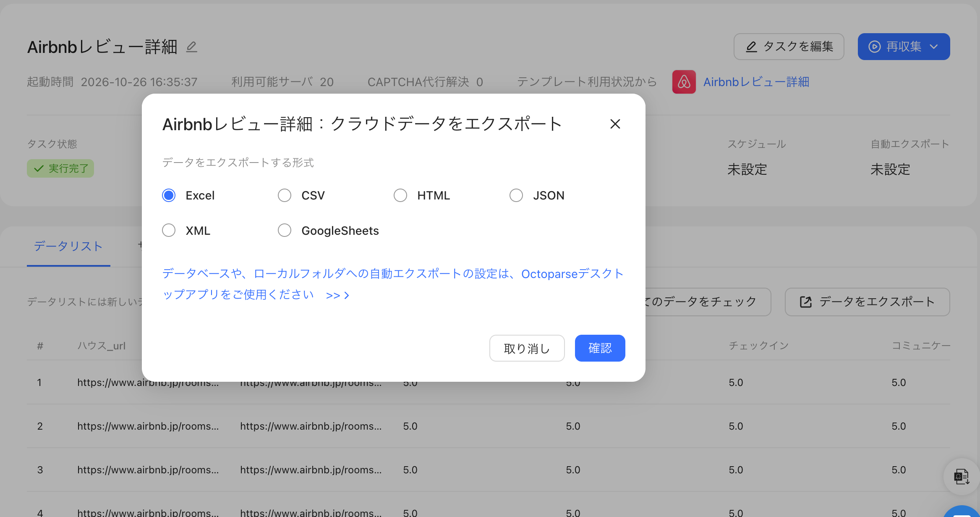Expand the 再収集 dropdown button

(904, 47)
